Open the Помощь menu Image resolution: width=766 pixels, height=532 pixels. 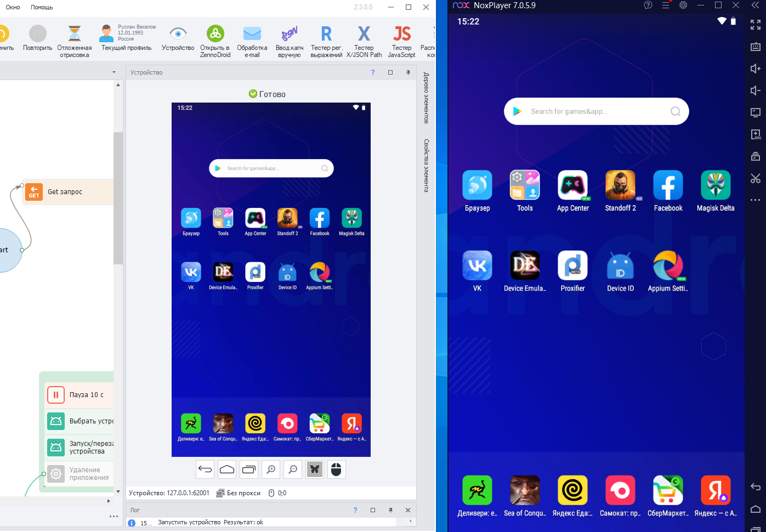(x=42, y=7)
